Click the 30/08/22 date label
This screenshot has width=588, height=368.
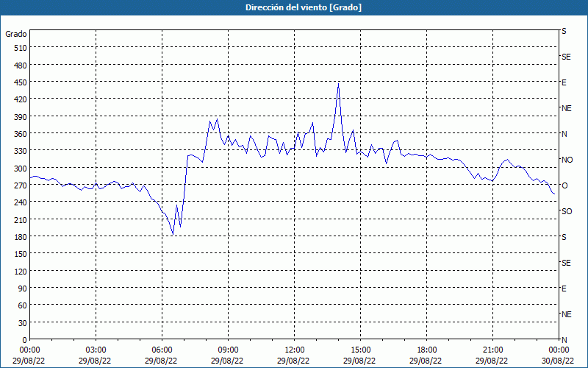tap(559, 361)
